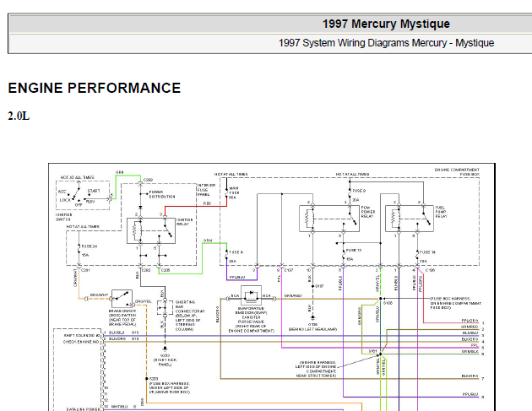532x411 pixels.
Task: Click the shorting bar connector symbol
Action: click(165, 308)
